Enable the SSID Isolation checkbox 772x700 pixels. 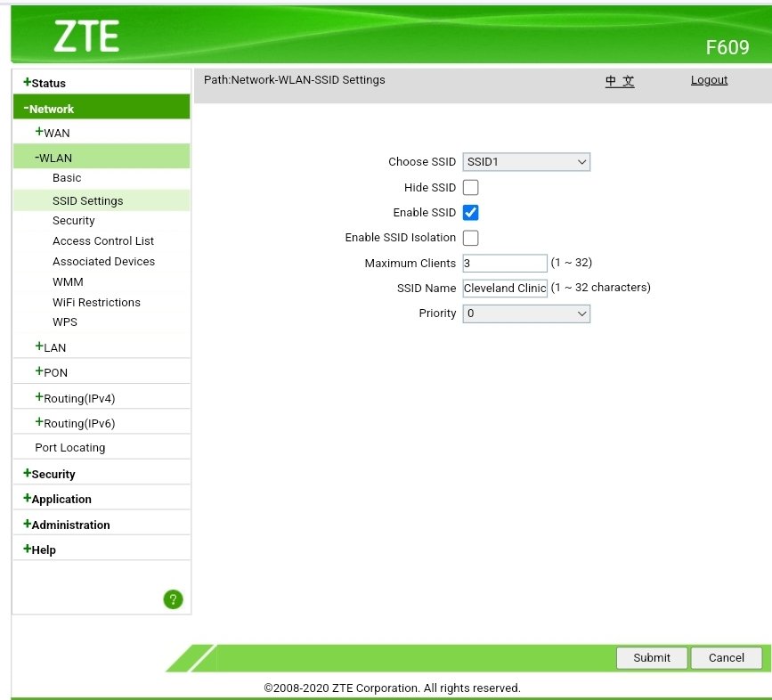471,238
